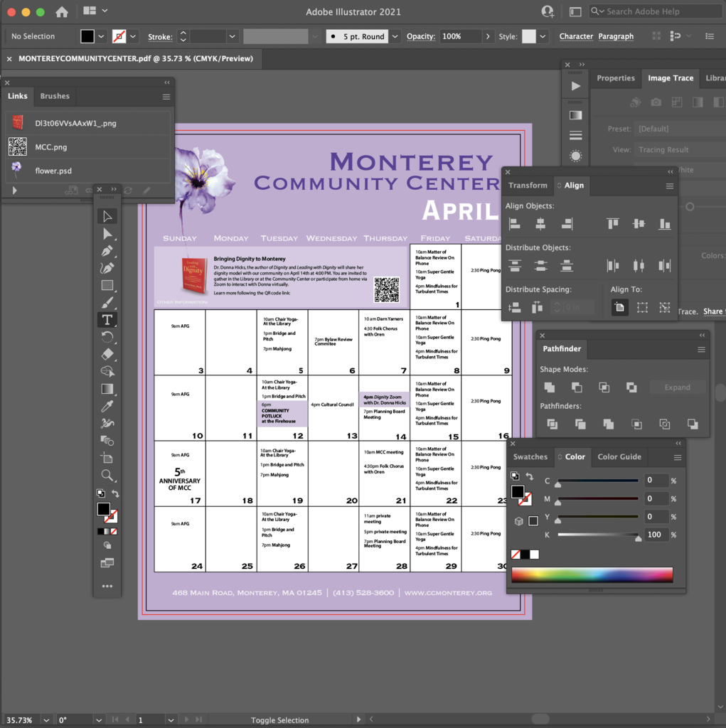Viewport: 726px width, 728px height.
Task: Select the Eraser tool
Action: coord(107,354)
